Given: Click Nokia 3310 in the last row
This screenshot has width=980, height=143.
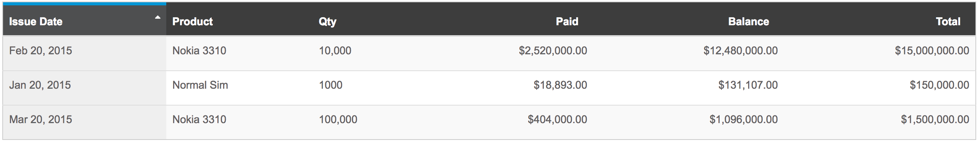Looking at the screenshot, I should click(x=199, y=119).
